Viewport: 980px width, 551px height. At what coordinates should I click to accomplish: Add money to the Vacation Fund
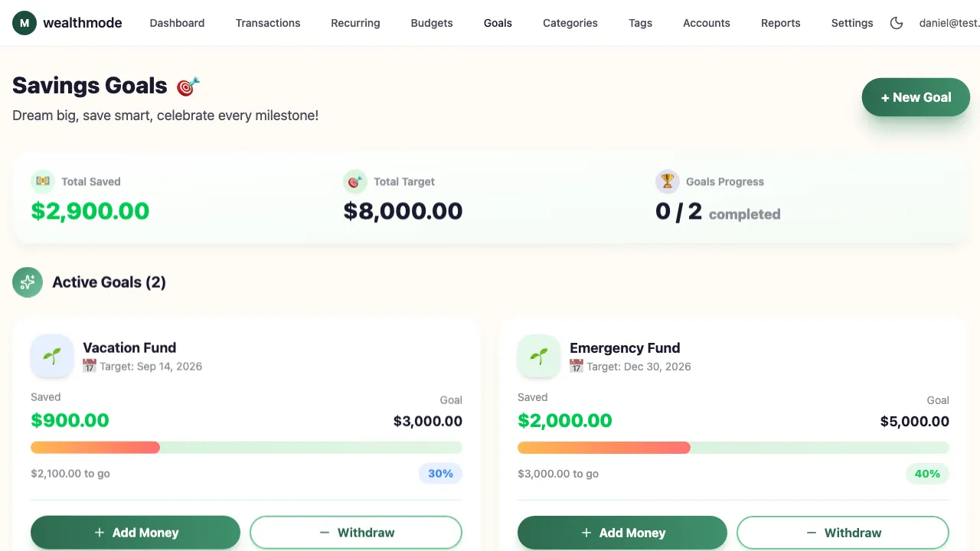(x=135, y=532)
